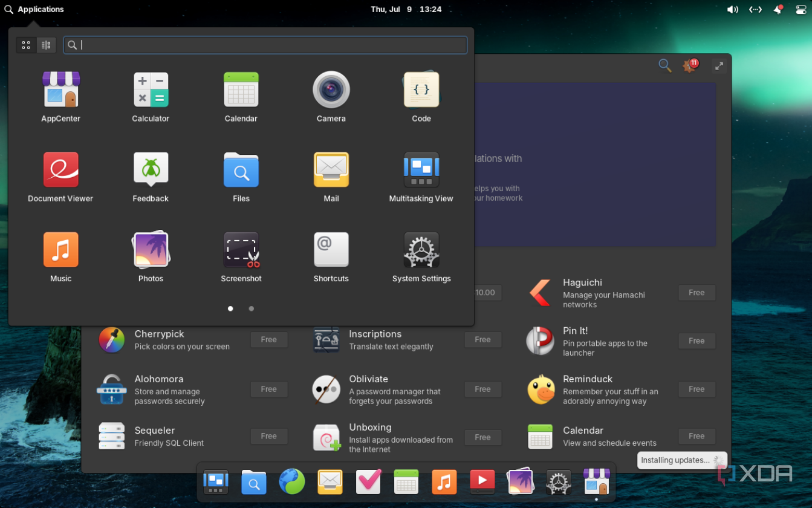Open Files from the dock
This screenshot has height=508, width=812.
point(254,482)
